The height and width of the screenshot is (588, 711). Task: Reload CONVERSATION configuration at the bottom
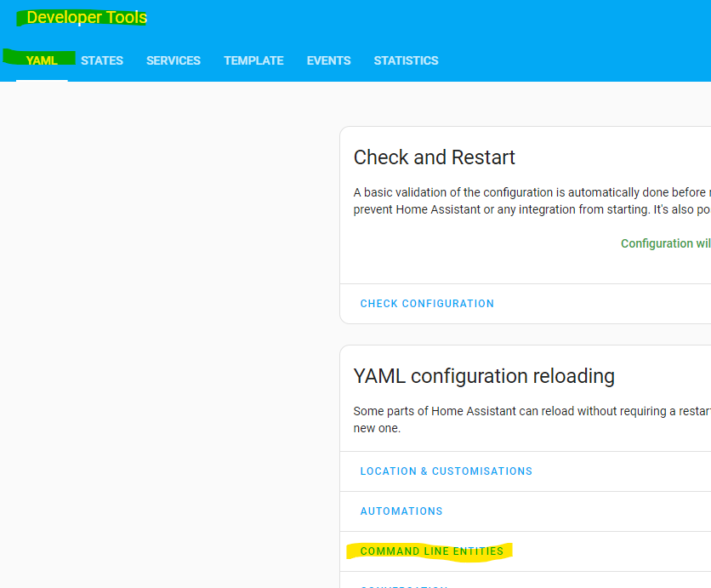404,585
